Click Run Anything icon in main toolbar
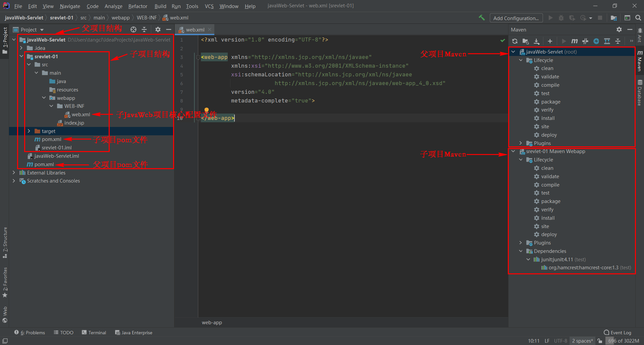The image size is (644, 345). pos(627,18)
